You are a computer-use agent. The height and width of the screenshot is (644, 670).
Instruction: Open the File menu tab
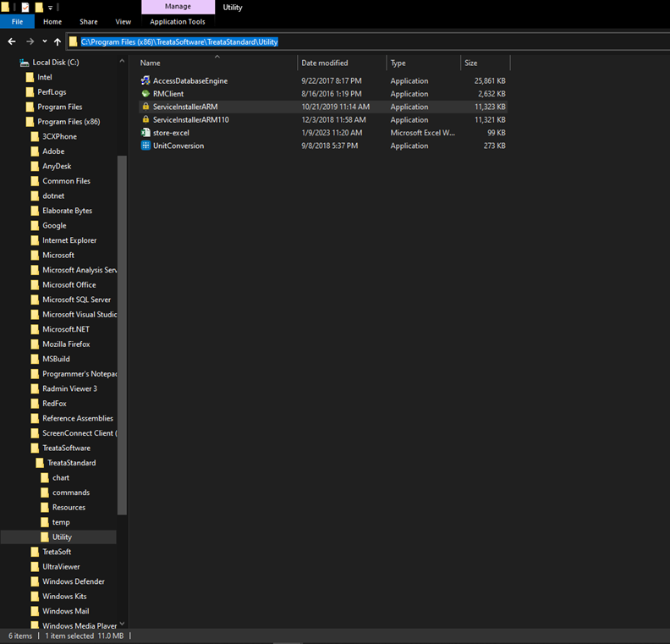coord(17,22)
